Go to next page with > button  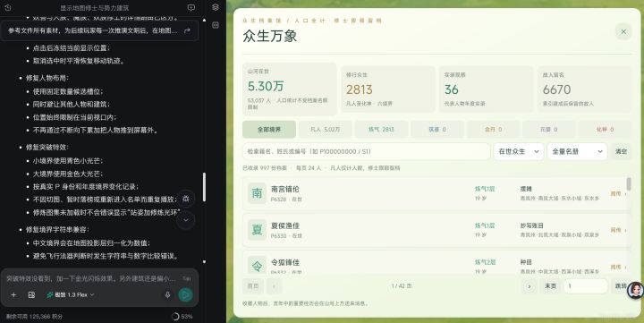pos(530,286)
